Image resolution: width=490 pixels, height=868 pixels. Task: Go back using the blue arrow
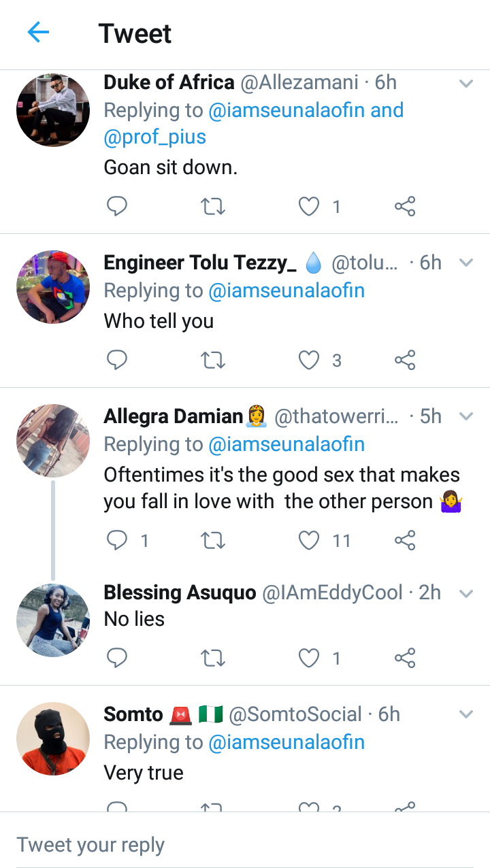[38, 32]
